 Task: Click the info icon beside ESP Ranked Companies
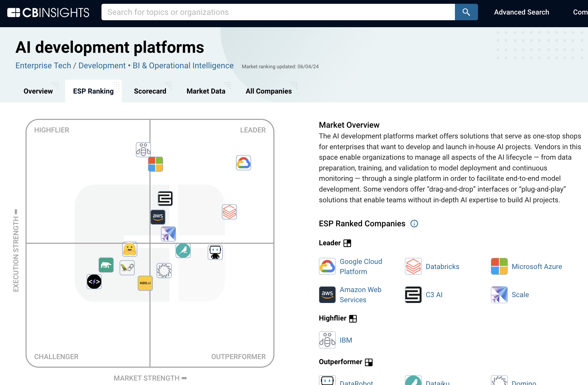click(x=414, y=224)
